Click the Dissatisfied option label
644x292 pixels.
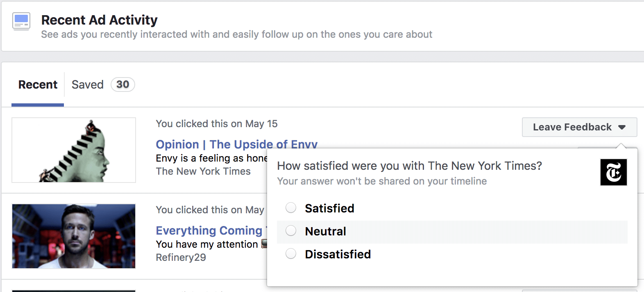pos(338,254)
